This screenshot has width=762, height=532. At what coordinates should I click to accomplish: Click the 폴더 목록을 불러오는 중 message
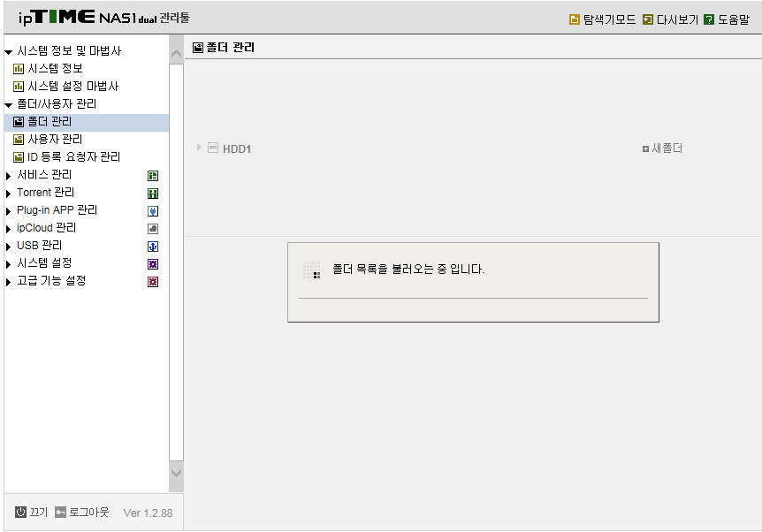408,270
